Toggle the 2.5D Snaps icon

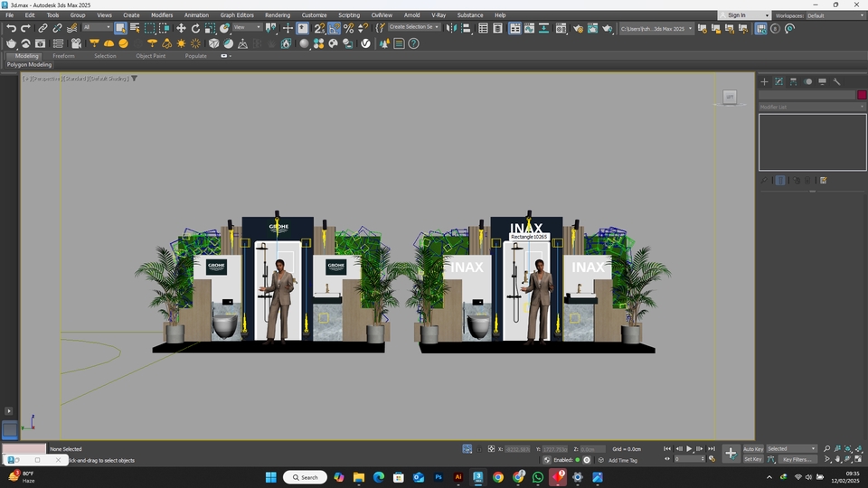[x=319, y=28]
